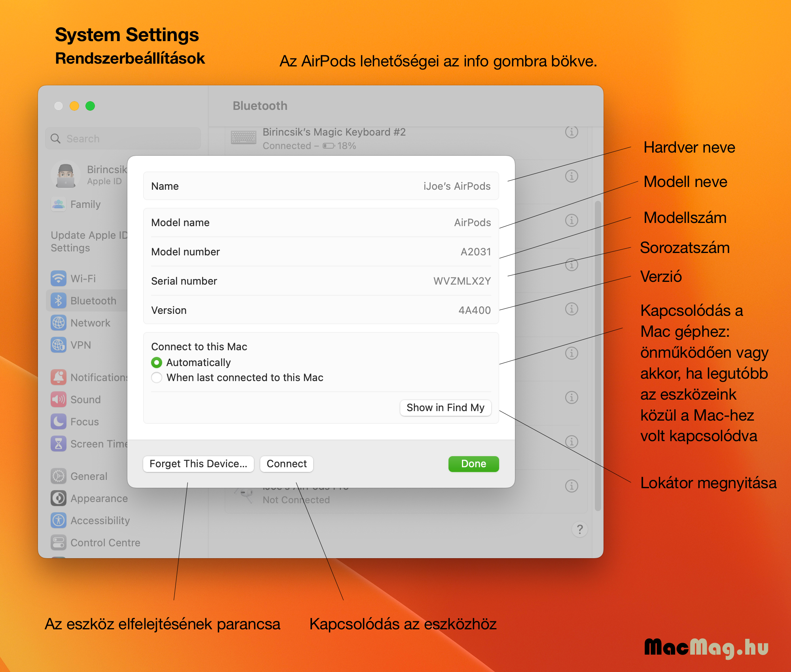Viewport: 791px width, 672px height.
Task: Open the Network globe icon
Action: (x=59, y=323)
